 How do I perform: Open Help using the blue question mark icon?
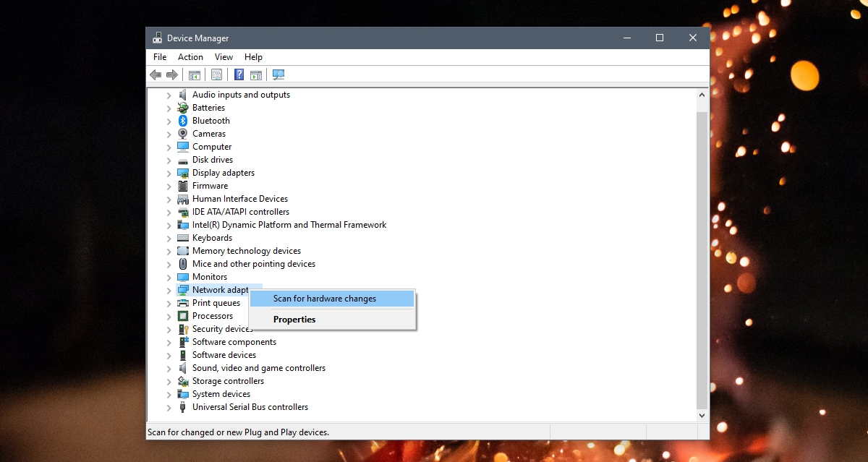click(x=239, y=74)
